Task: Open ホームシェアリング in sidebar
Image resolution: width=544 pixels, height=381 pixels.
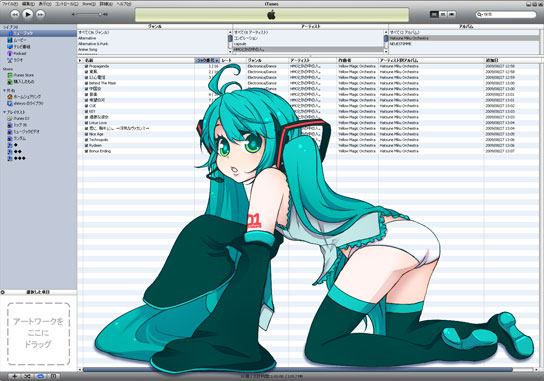Action: (38, 97)
